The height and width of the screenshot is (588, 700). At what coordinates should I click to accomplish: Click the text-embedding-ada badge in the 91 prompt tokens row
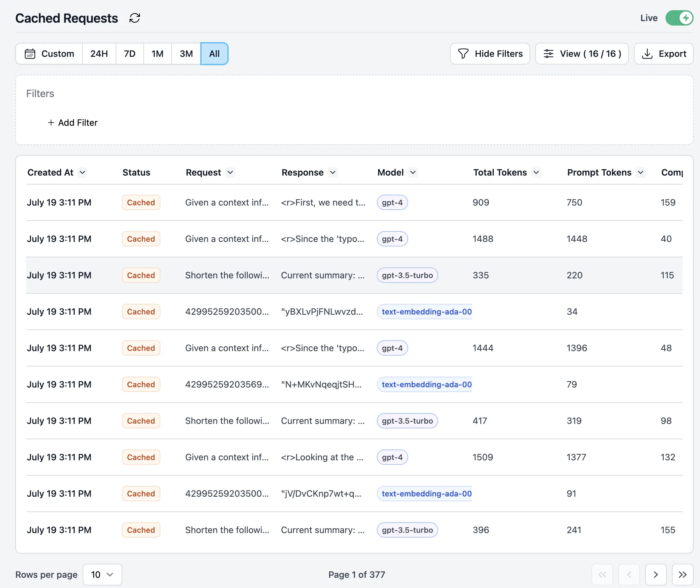tap(424, 493)
